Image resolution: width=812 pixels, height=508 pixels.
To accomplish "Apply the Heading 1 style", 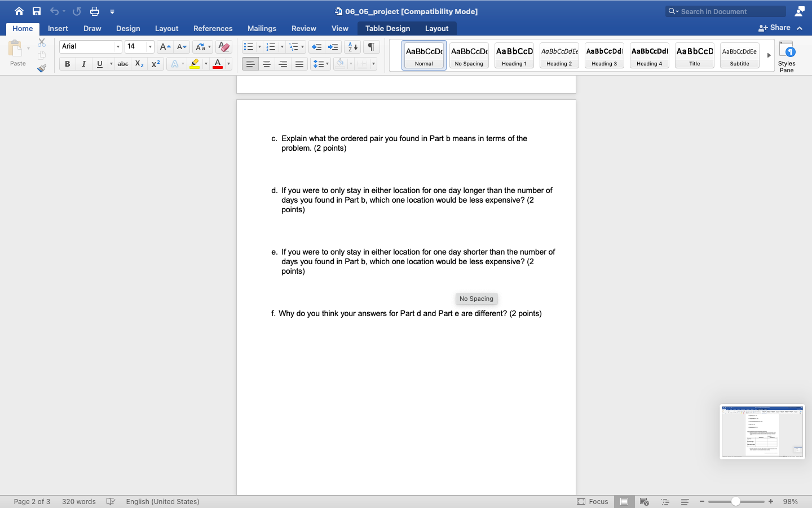I will [x=514, y=55].
